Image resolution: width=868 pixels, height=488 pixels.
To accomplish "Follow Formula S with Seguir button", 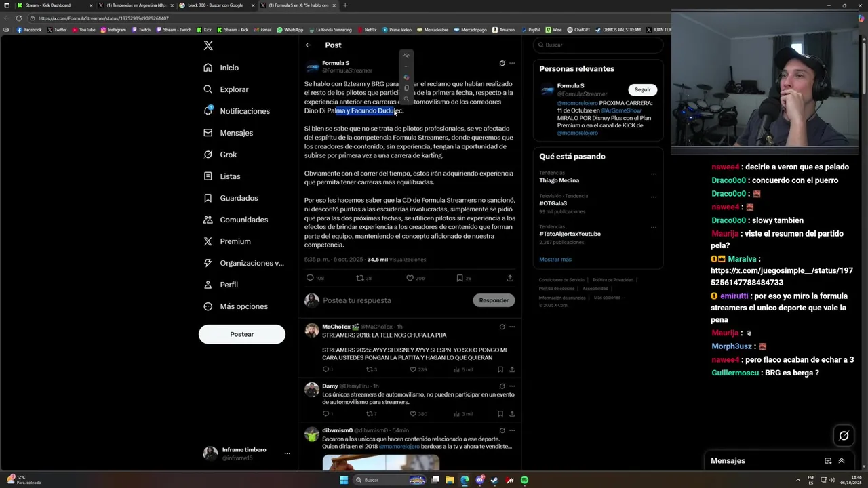I will tap(642, 89).
